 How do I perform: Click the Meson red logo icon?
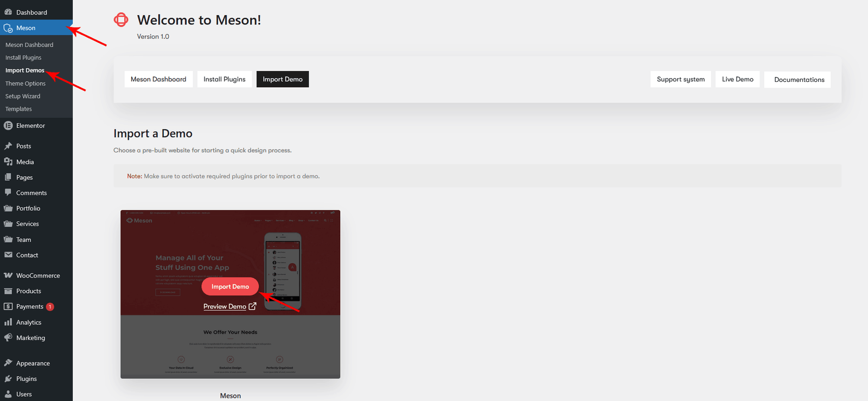[x=121, y=20]
